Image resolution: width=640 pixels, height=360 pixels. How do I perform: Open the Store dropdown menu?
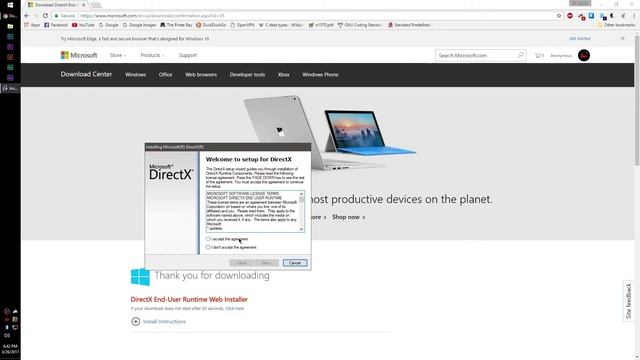click(x=118, y=55)
